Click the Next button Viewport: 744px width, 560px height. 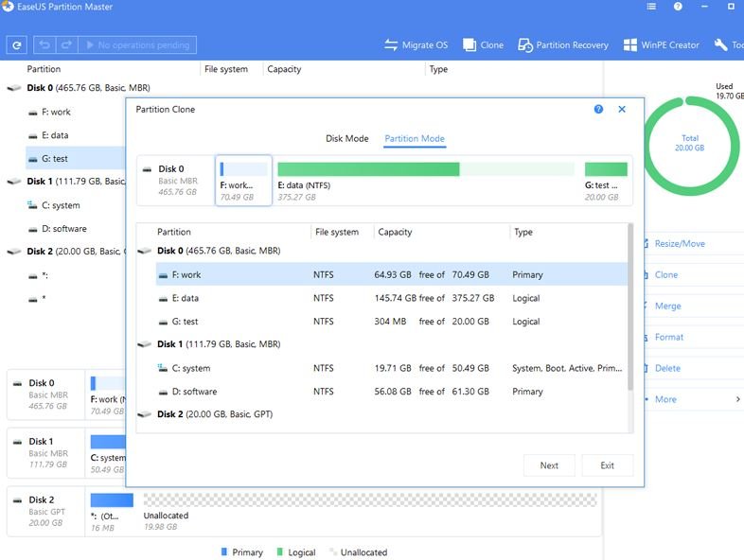(549, 465)
